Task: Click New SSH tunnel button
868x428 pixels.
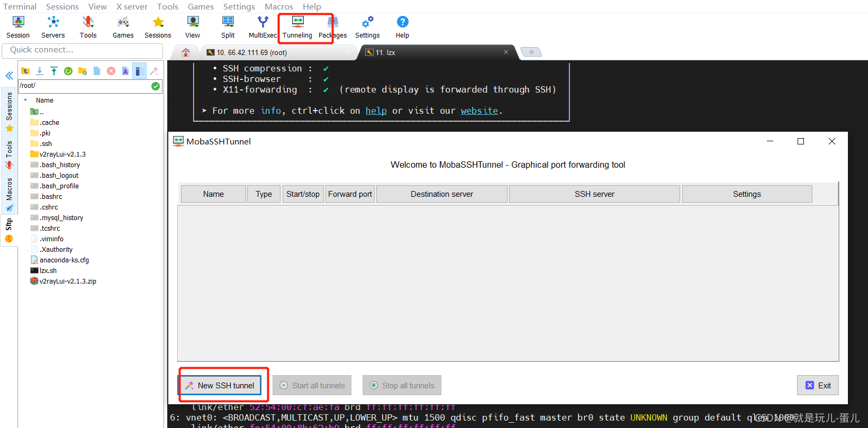Action: point(220,385)
